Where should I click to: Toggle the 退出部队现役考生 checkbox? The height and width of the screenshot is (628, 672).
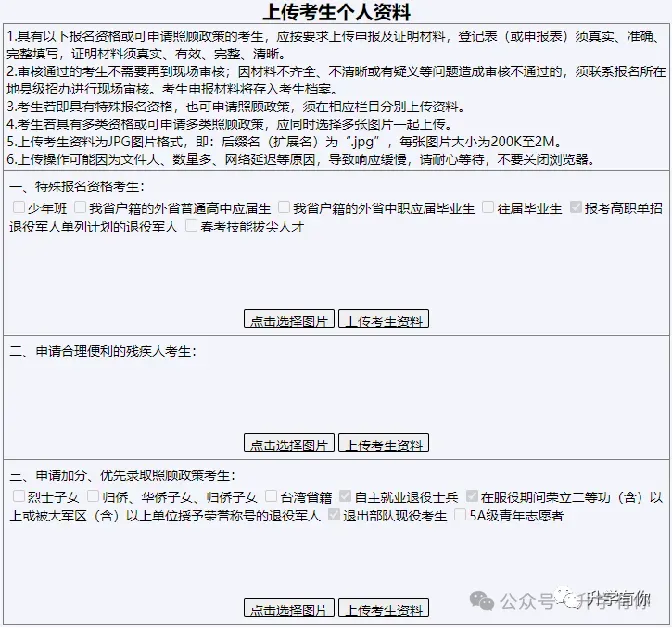334,514
